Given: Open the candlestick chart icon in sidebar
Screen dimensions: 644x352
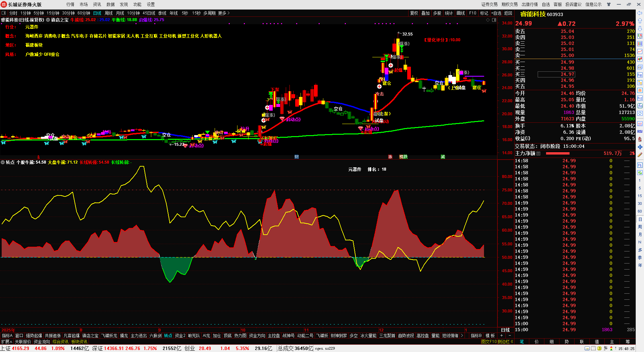Looking at the screenshot, I should click(640, 59).
